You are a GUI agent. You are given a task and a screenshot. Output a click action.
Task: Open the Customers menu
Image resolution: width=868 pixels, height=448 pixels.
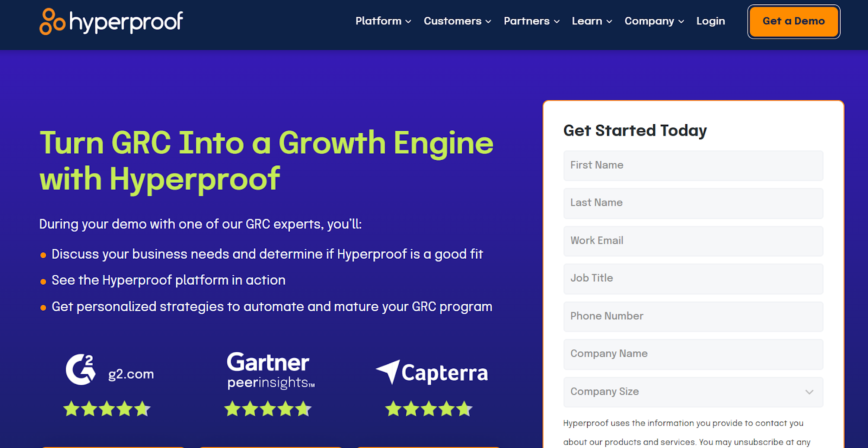[457, 21]
